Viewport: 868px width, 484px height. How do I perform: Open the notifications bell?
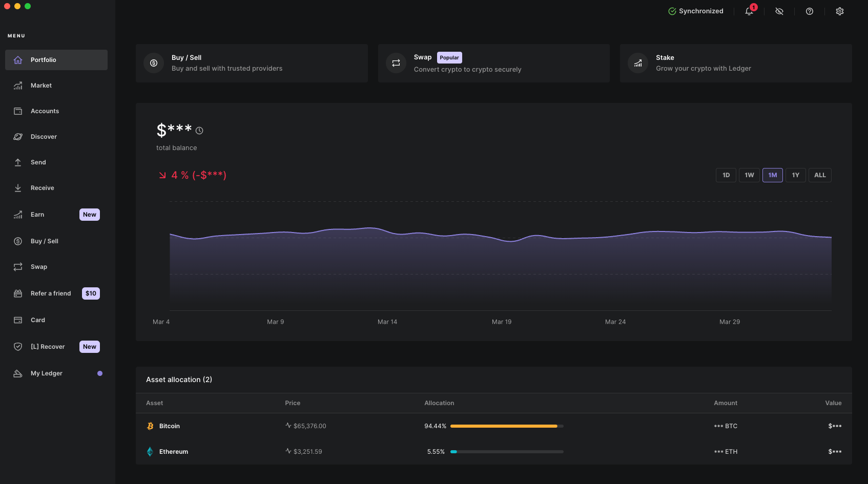[x=749, y=11]
